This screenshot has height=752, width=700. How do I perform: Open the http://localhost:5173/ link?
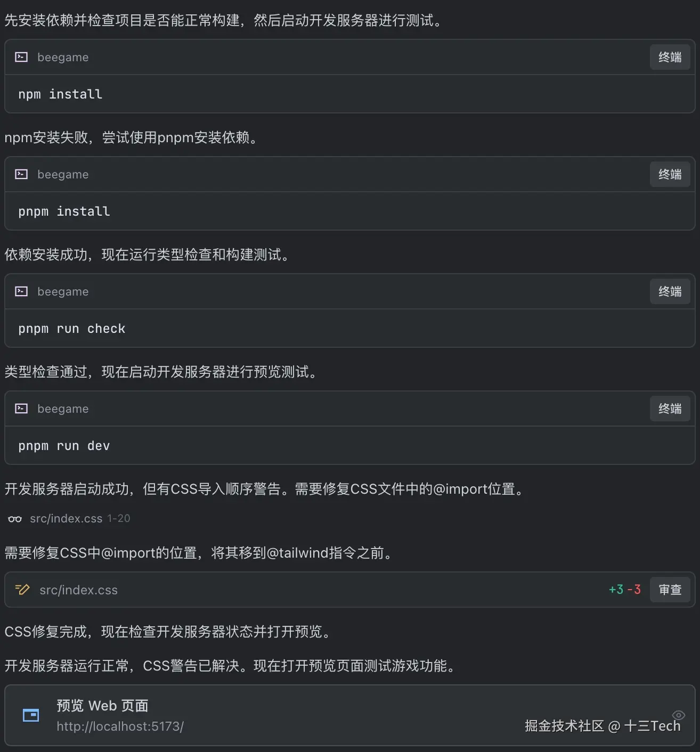click(120, 726)
